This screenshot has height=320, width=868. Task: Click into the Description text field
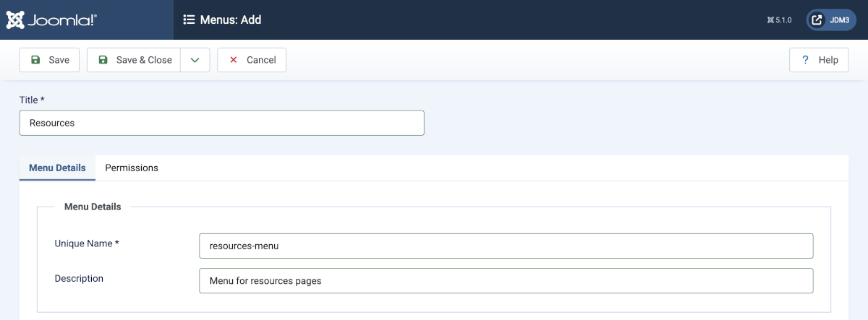(x=506, y=281)
